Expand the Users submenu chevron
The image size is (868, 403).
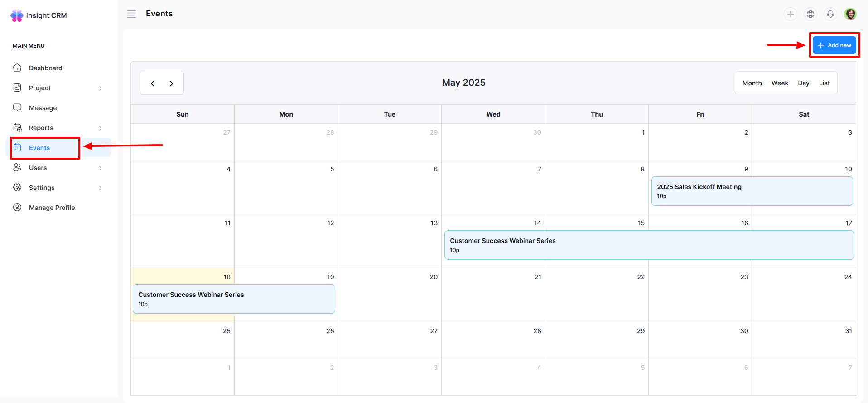click(x=101, y=168)
